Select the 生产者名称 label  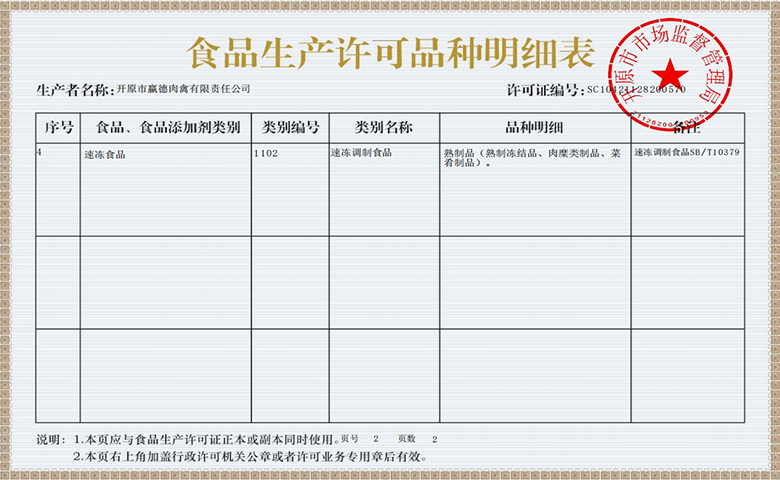[74, 90]
